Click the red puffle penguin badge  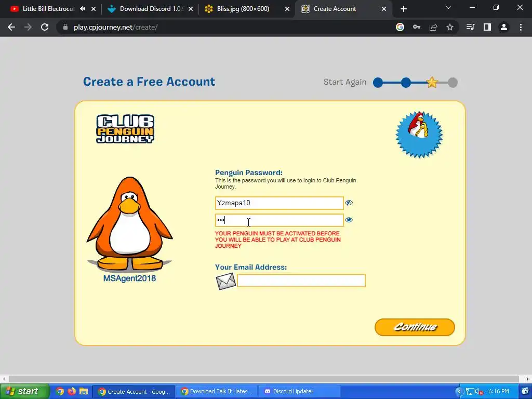[x=419, y=135]
